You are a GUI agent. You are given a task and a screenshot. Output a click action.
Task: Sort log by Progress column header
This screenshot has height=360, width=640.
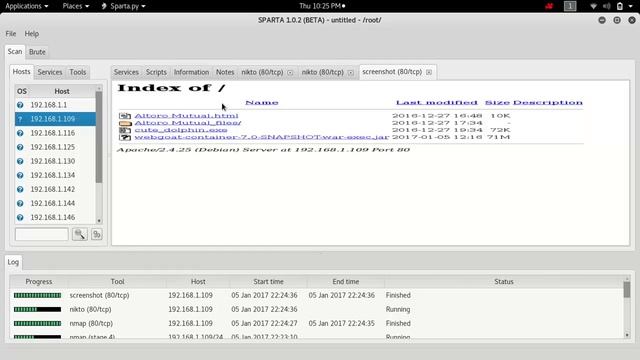[x=39, y=282]
